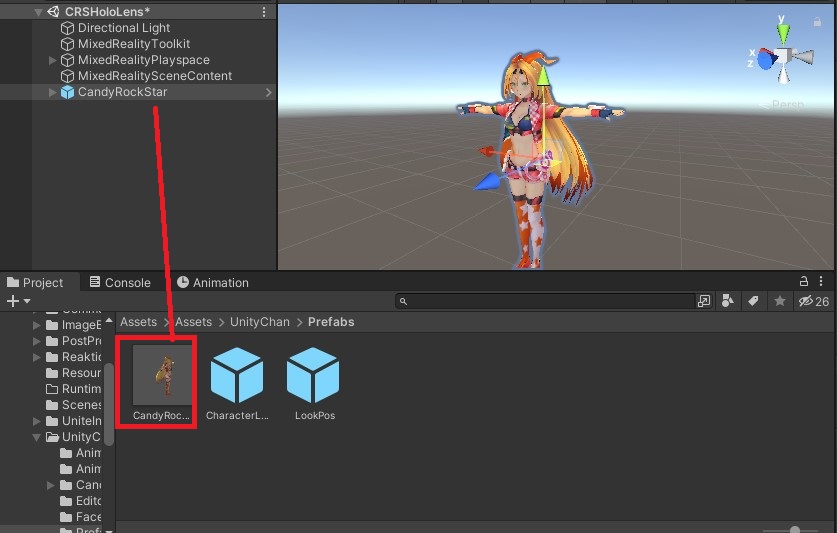This screenshot has width=837, height=533.
Task: Click the blue Z move handle arrow
Action: coord(486,183)
